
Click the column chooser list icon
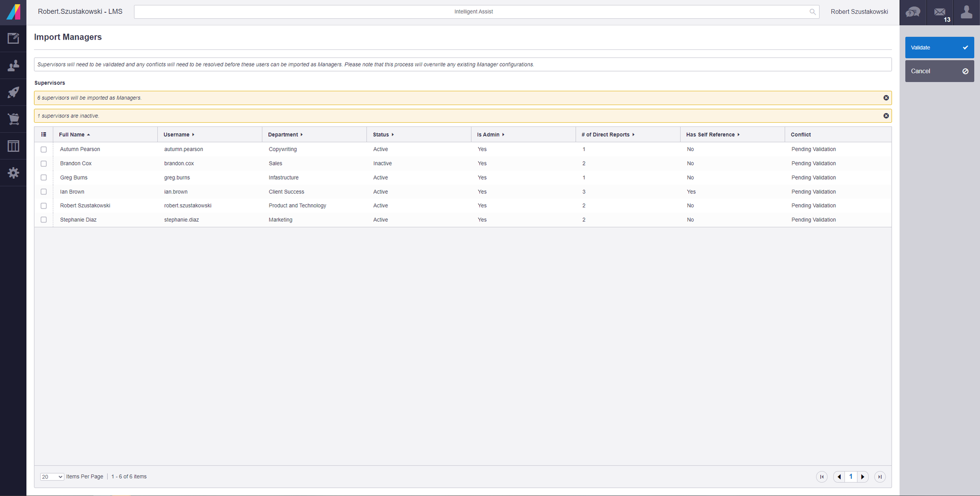44,135
